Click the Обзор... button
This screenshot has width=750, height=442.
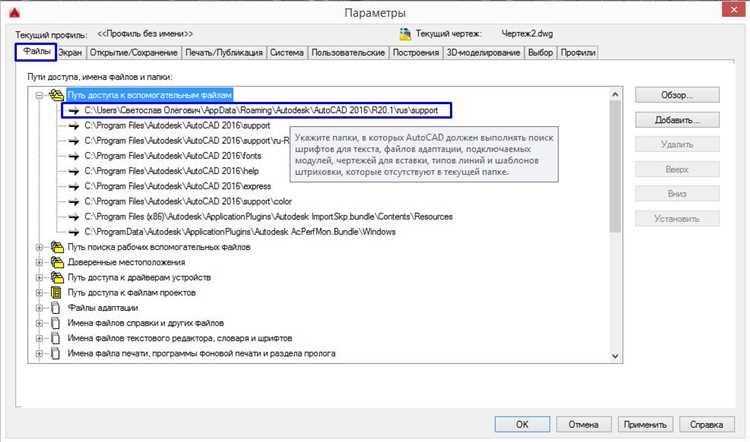[x=677, y=95]
